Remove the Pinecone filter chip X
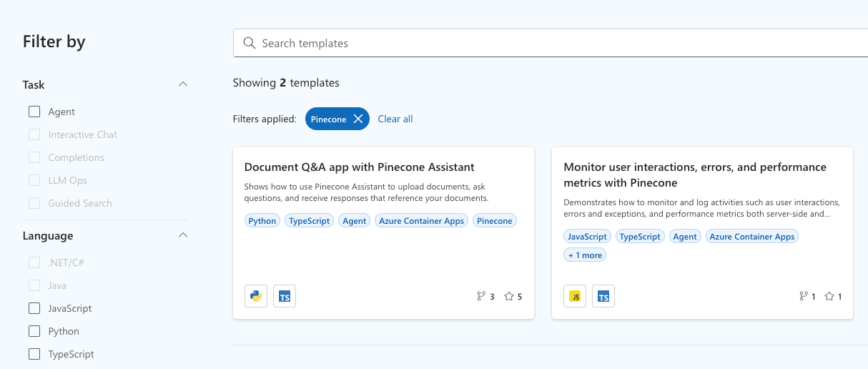Screen dimensions: 868x369 click(x=358, y=119)
